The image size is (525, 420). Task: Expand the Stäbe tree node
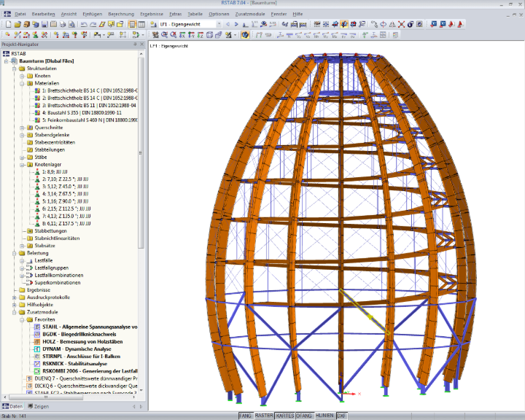point(22,157)
